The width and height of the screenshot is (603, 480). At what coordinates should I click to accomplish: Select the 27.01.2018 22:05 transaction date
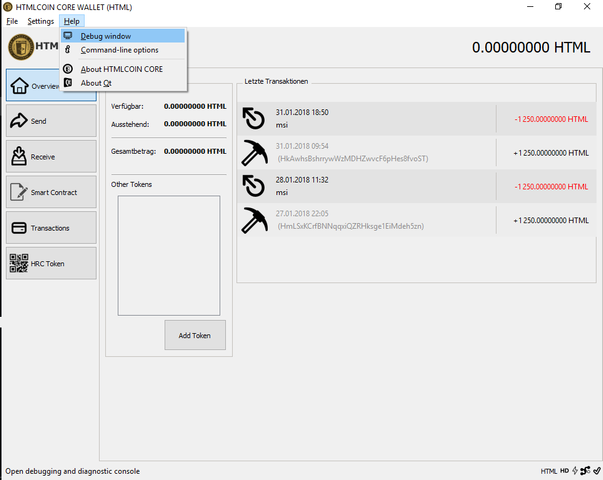coord(302,214)
